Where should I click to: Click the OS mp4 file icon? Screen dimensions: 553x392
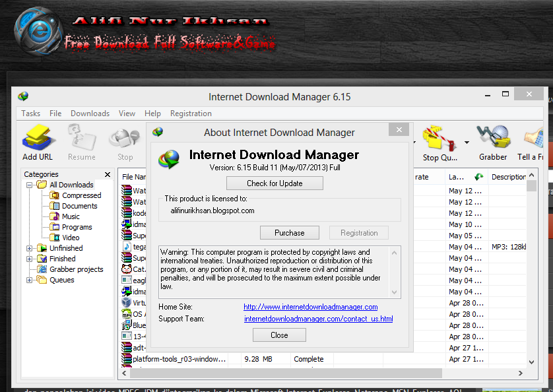pos(127,313)
